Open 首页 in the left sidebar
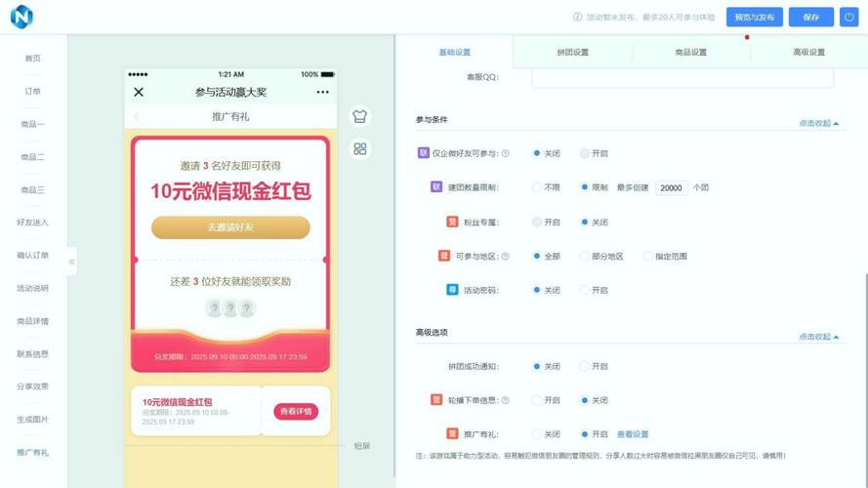868x488 pixels. coord(32,59)
